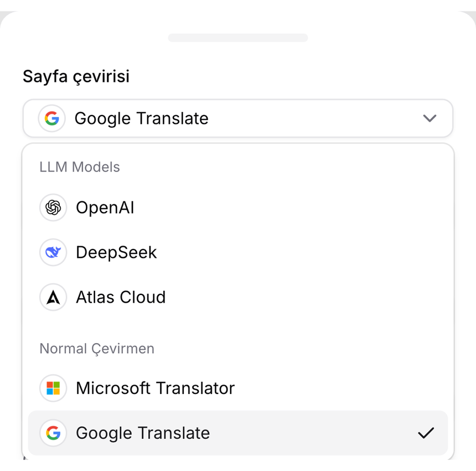
Task: Pick Atlas Cloud option in list
Action: (x=238, y=297)
